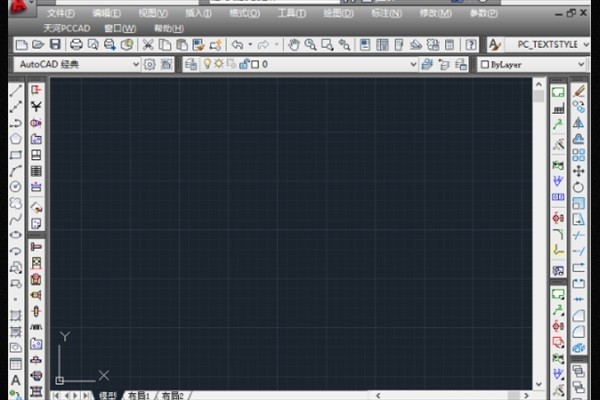The image size is (600, 400).
Task: Click the Open file folder icon
Action: pyautogui.click(x=38, y=45)
